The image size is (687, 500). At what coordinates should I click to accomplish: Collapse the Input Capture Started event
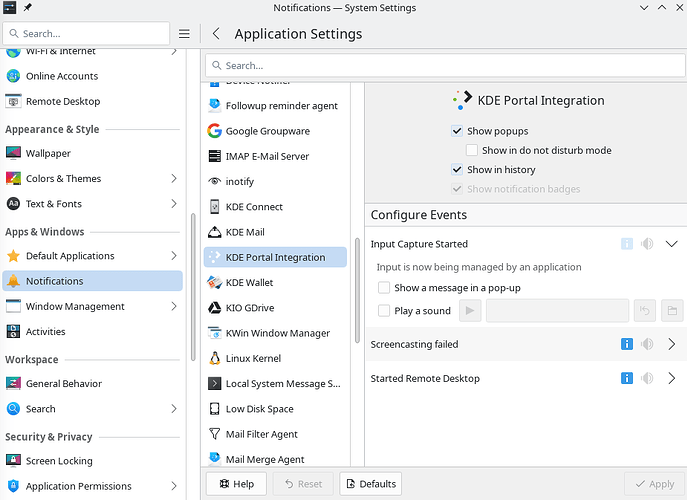pyautogui.click(x=671, y=244)
